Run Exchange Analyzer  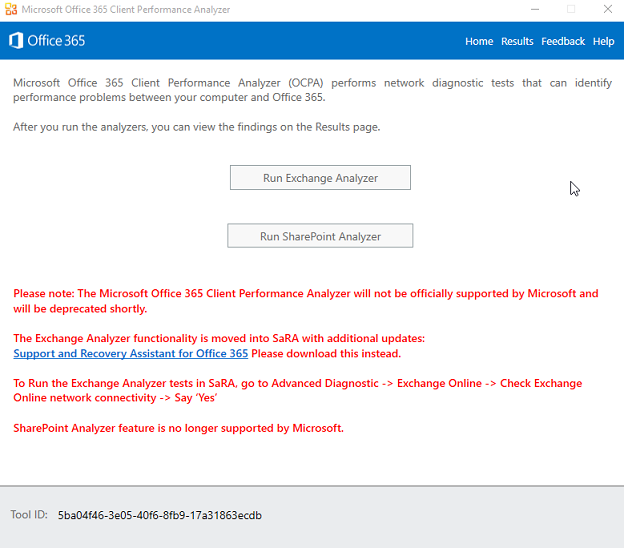[x=320, y=177]
